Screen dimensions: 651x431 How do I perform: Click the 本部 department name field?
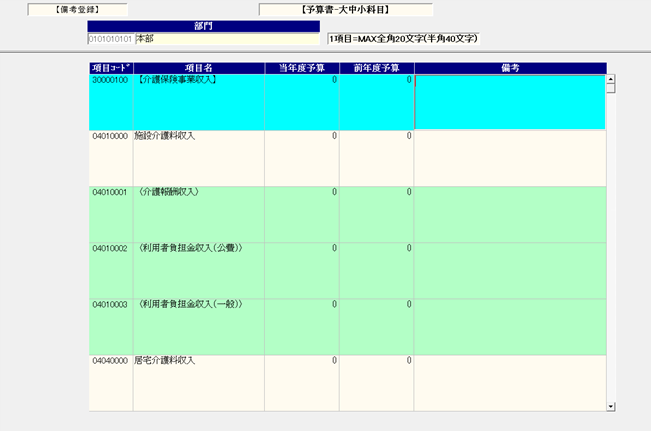point(227,39)
